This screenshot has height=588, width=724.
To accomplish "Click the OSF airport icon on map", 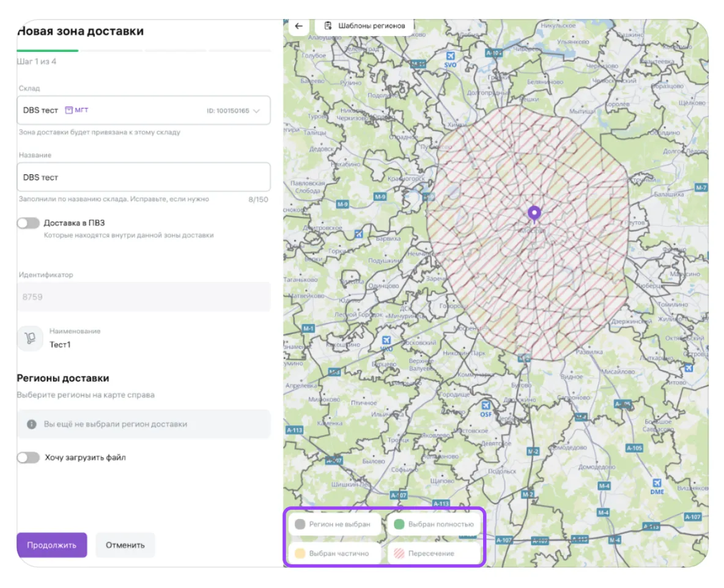I will 486,405.
